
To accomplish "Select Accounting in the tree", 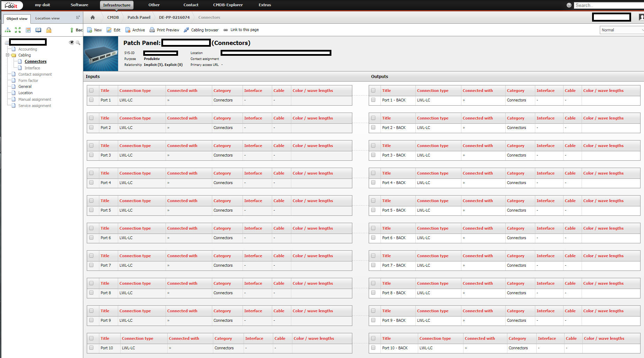I will [x=28, y=49].
